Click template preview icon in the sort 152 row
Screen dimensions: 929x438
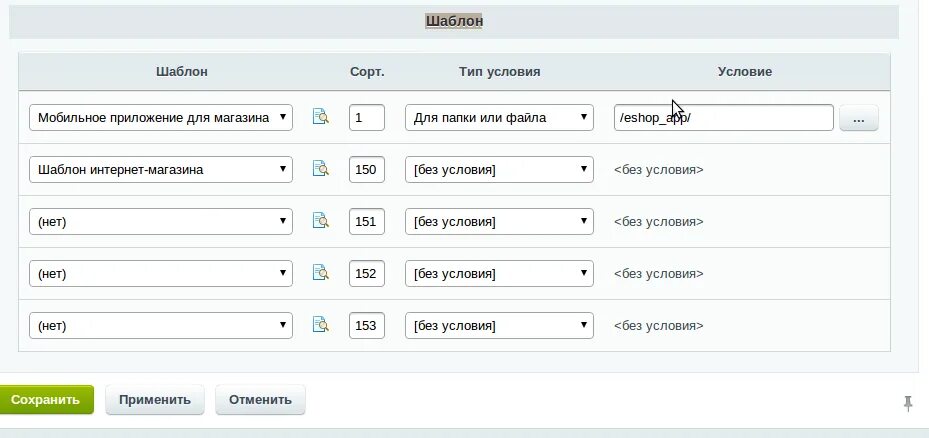point(320,273)
